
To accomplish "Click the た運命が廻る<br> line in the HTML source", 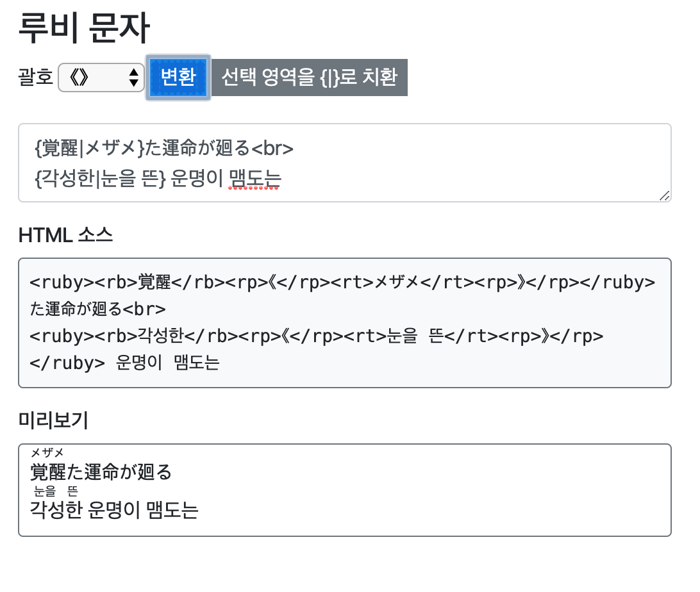I will [98, 309].
